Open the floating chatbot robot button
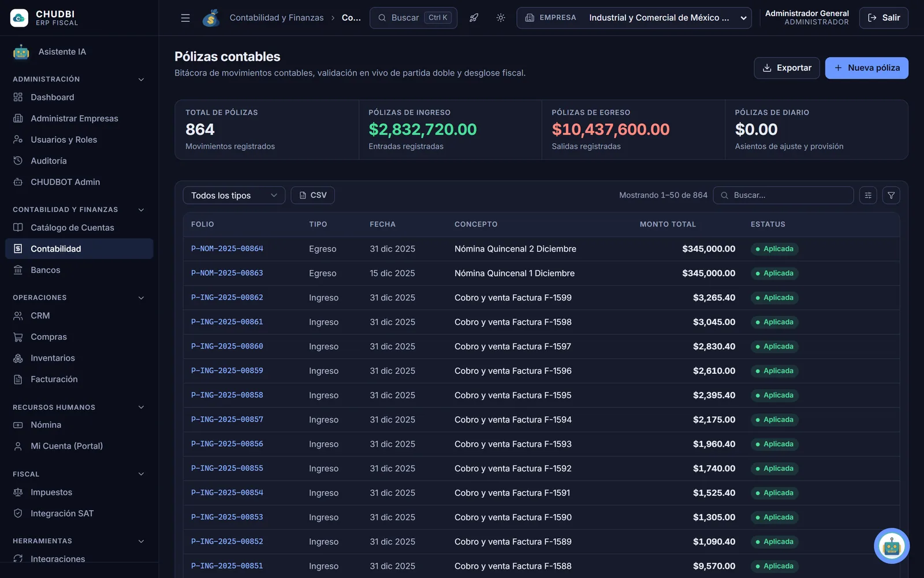 point(892,546)
